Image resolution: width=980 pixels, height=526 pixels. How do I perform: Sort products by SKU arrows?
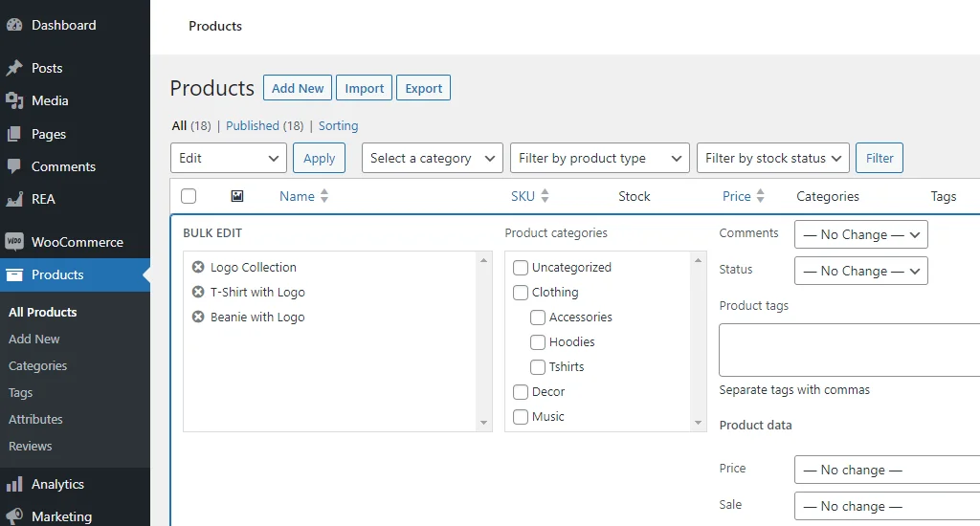pos(545,196)
